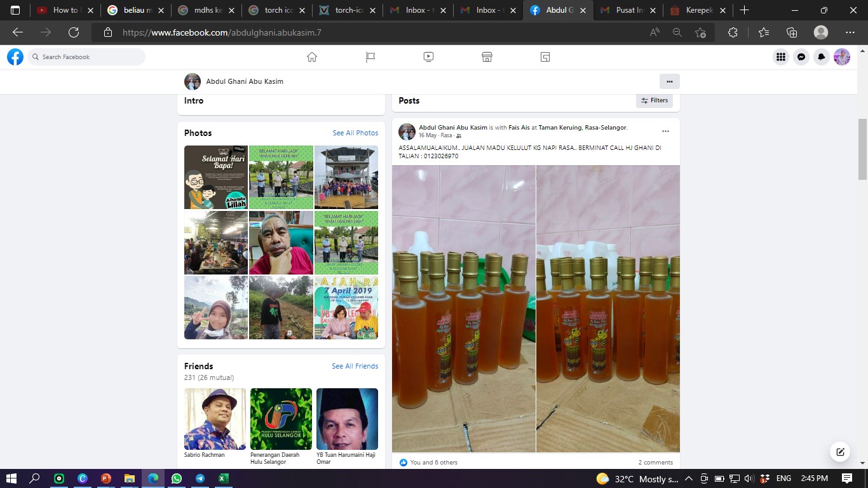Open PowerPoint from the taskbar

pos(105,478)
